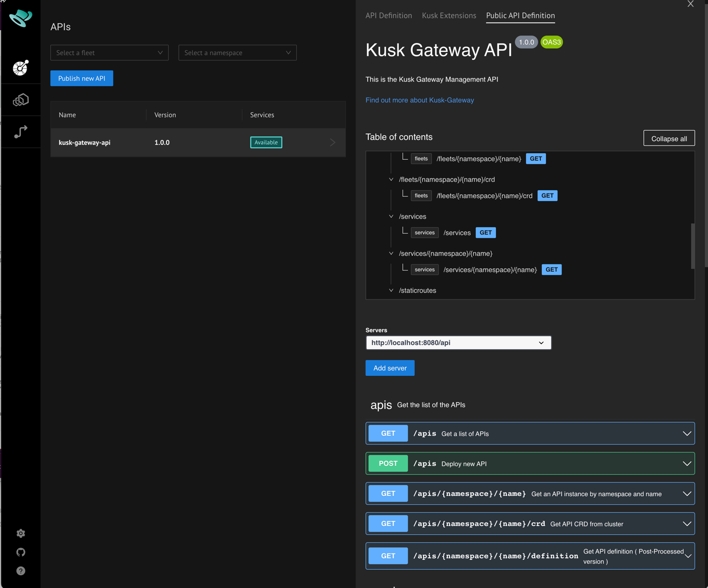This screenshot has height=588, width=708.
Task: Open the Select a fleet dropdown
Action: coord(109,53)
